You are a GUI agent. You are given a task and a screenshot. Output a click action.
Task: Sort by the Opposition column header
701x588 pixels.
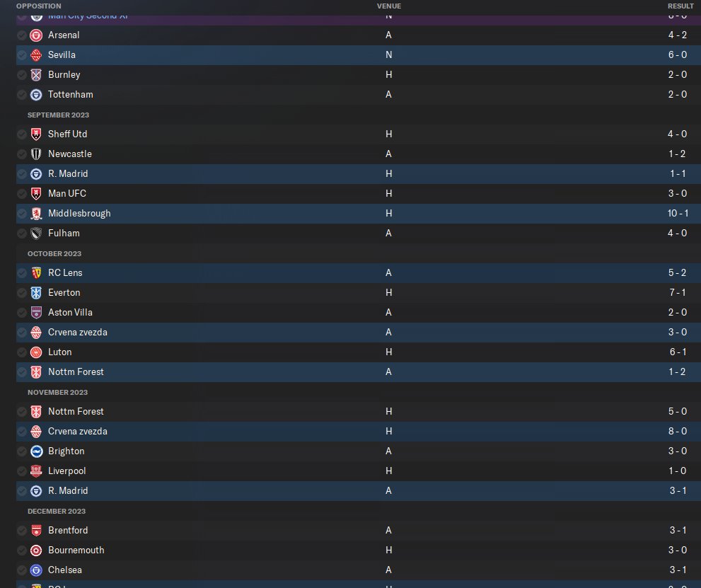pos(38,6)
